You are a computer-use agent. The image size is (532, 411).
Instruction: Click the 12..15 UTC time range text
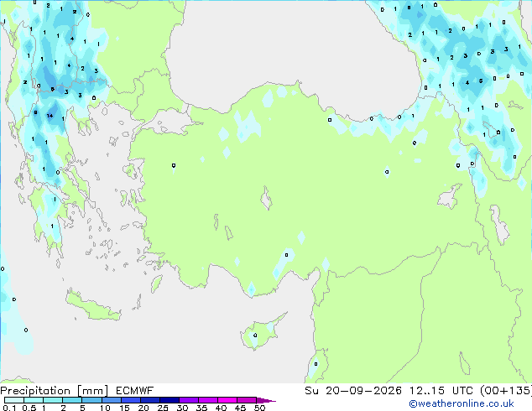(x=427, y=391)
